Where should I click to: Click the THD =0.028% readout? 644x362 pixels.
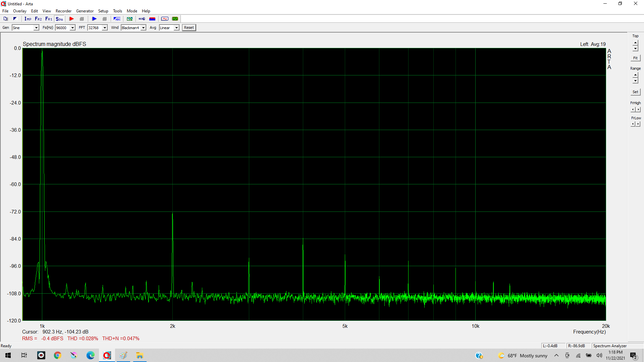point(83,339)
